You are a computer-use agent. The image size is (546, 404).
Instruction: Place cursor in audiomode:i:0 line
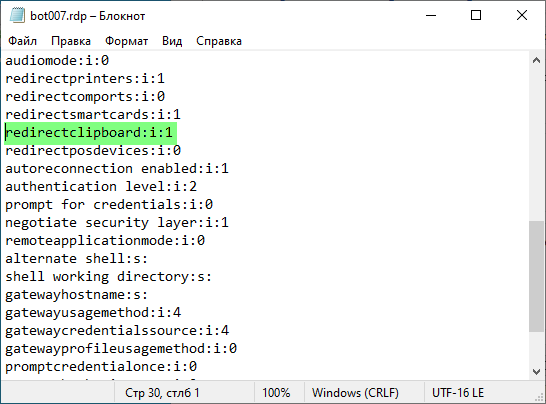tap(57, 61)
